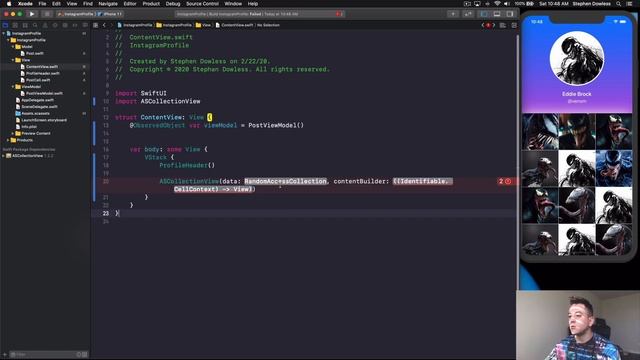Open the editor options lines icon

pyautogui.click(x=503, y=25)
